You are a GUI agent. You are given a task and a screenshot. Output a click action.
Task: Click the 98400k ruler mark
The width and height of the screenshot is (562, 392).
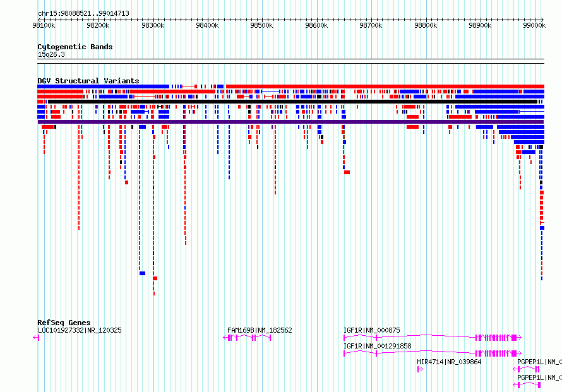(207, 25)
